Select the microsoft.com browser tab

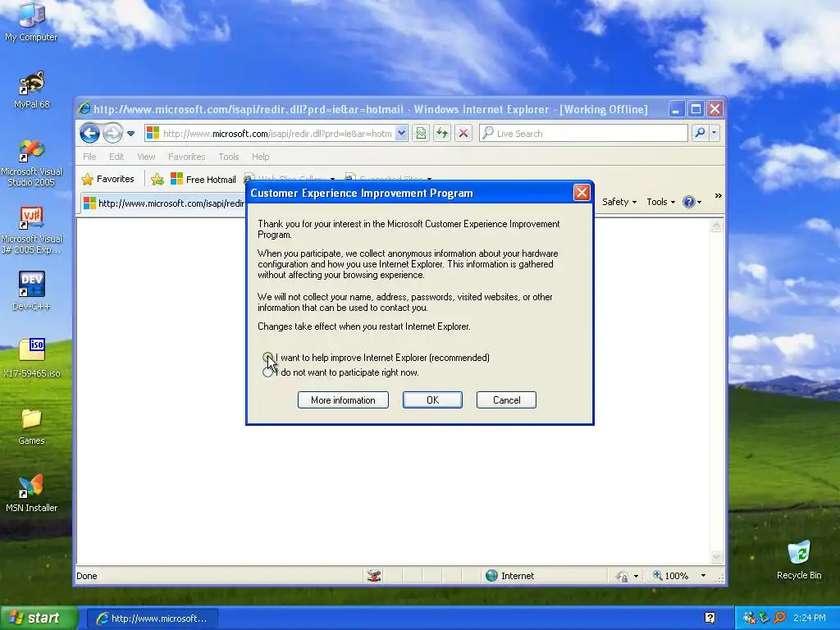point(163,203)
